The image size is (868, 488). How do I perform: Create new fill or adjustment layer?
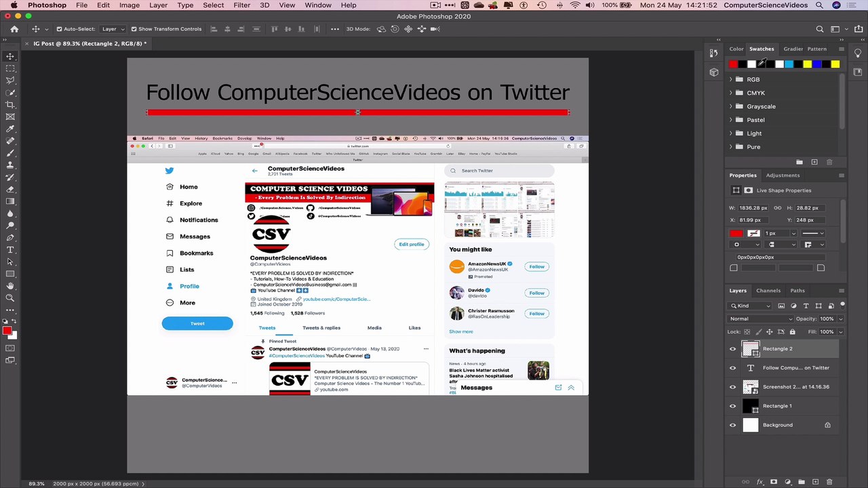[x=788, y=482]
